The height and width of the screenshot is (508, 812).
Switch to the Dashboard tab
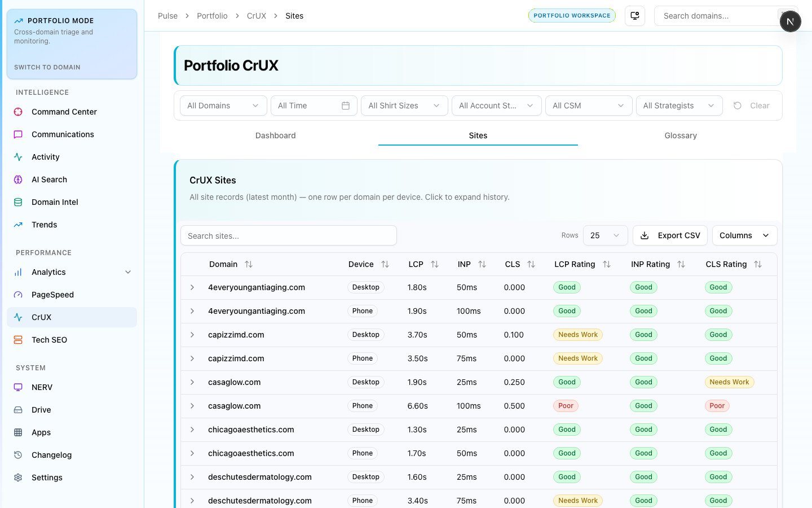point(275,135)
